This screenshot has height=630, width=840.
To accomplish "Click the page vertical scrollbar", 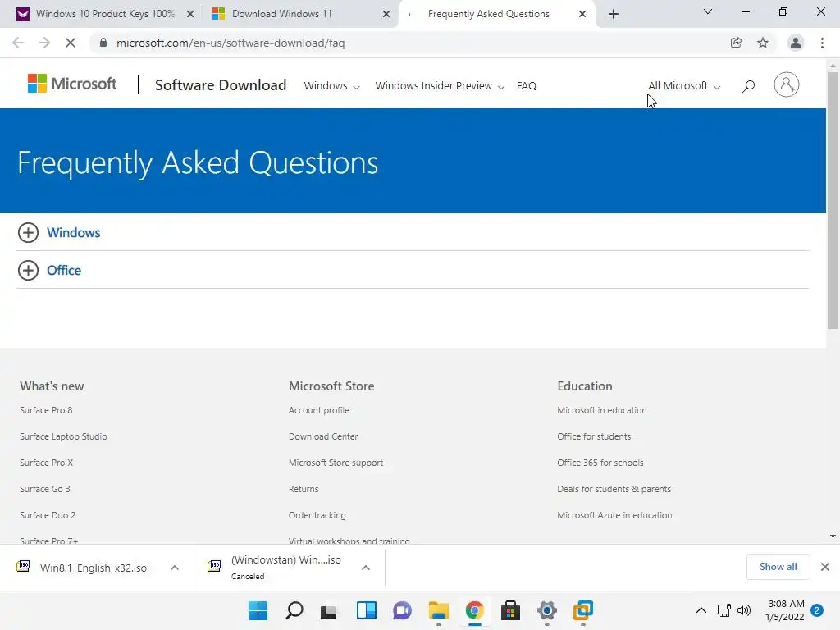I will point(833,200).
